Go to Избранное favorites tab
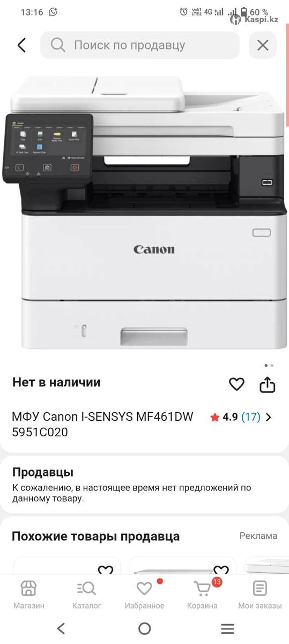Screen dimensions: 289x644 tap(144, 595)
